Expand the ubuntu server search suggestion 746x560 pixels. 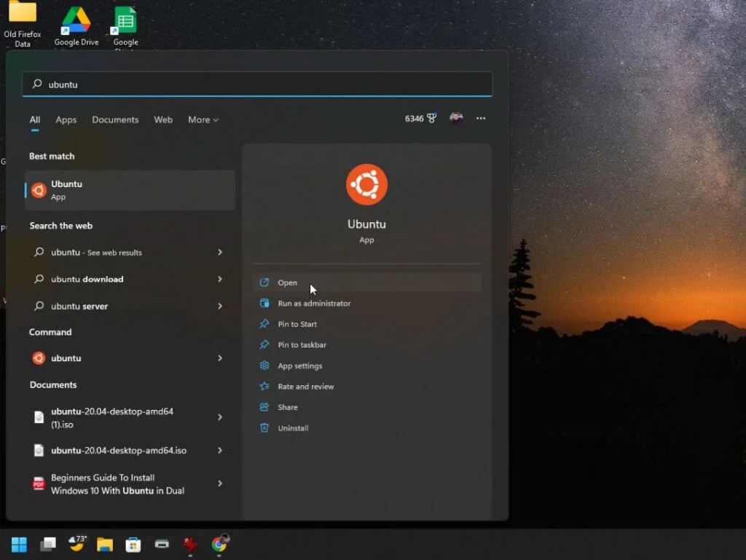85,306
